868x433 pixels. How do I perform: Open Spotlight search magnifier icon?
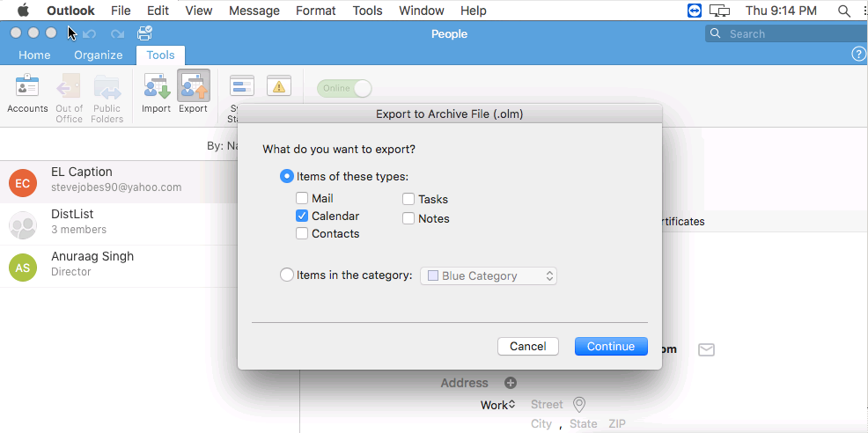tap(843, 11)
